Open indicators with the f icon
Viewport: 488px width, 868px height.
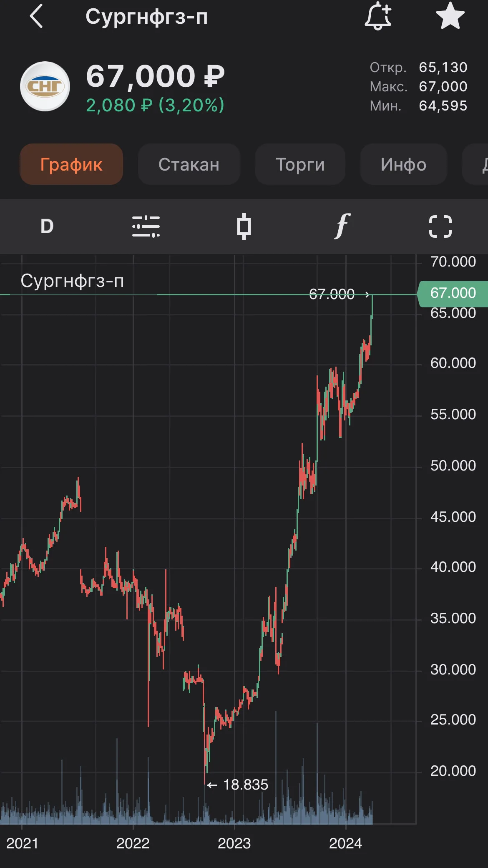(x=342, y=226)
